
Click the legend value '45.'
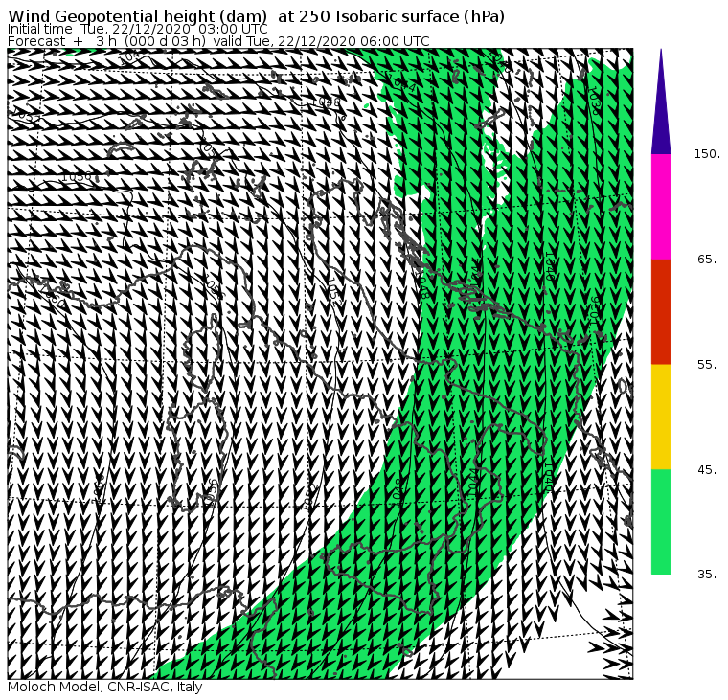[707, 470]
